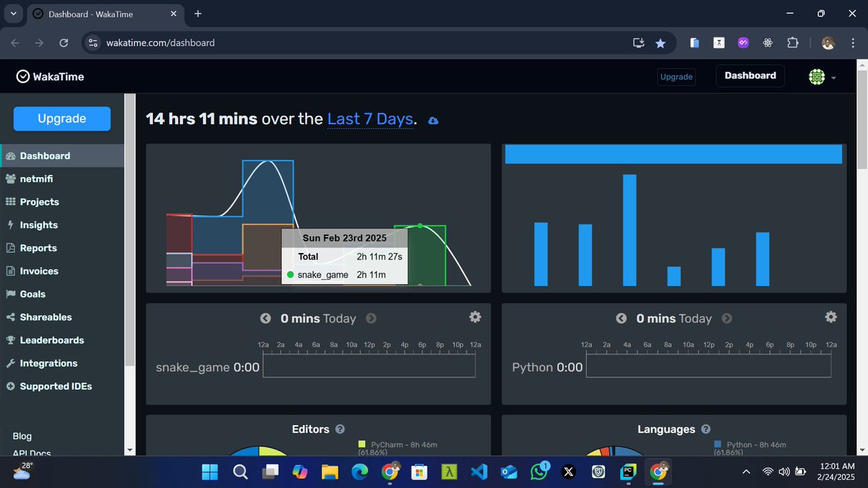Click the browser forward arrow
This screenshot has width=868, height=488.
pyautogui.click(x=39, y=43)
